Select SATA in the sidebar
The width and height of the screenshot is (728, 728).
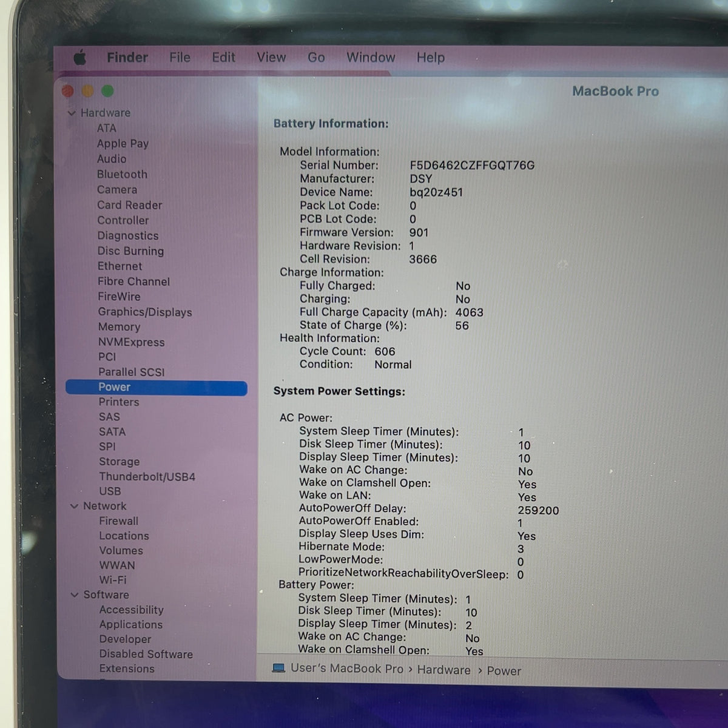coord(112,432)
